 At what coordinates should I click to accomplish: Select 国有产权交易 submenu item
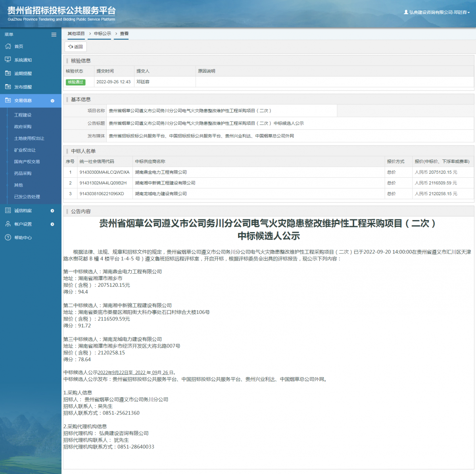pos(27,162)
